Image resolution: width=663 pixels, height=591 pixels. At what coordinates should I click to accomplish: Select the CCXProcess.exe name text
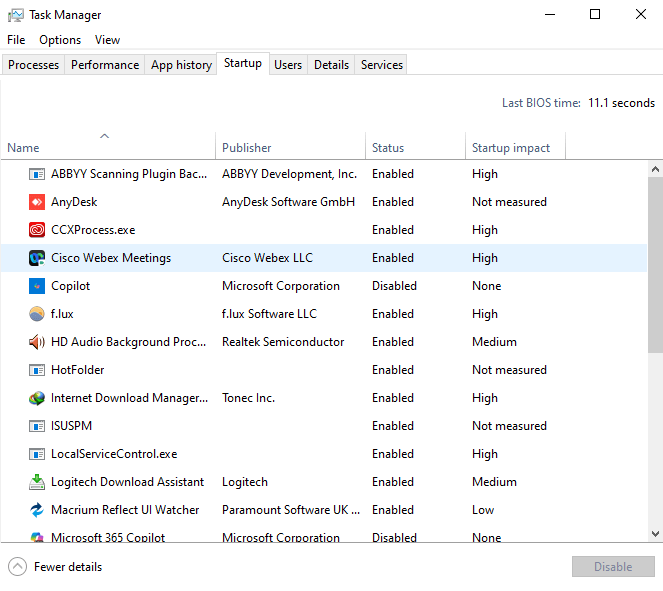(x=93, y=230)
